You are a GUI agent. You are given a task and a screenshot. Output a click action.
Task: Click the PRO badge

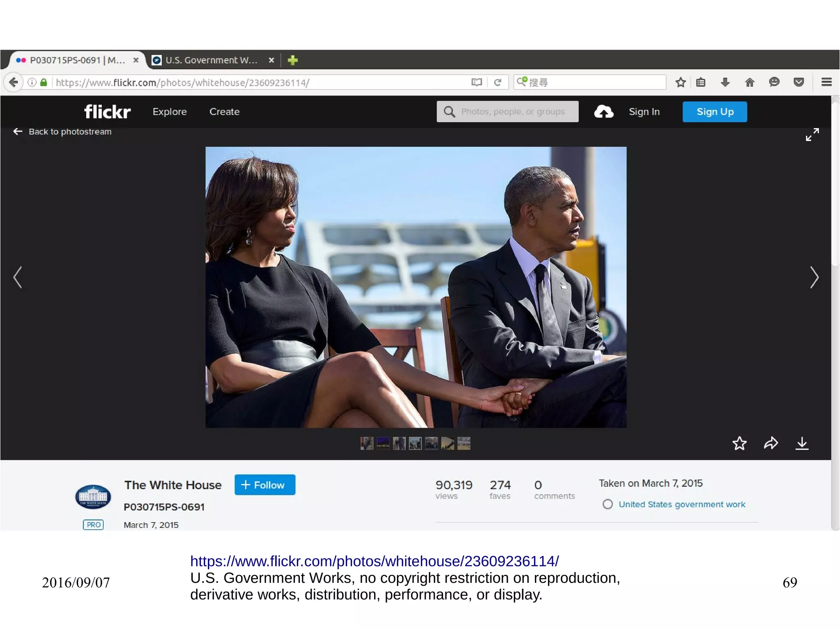click(93, 525)
